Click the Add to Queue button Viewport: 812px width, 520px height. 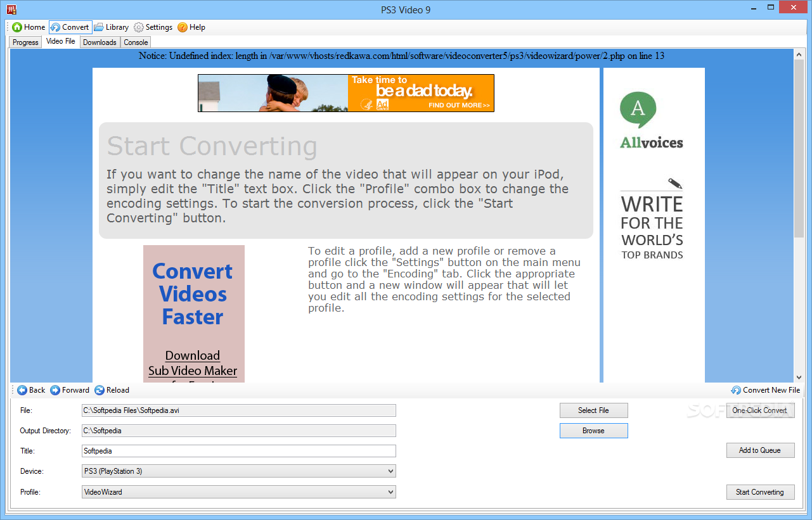point(760,450)
